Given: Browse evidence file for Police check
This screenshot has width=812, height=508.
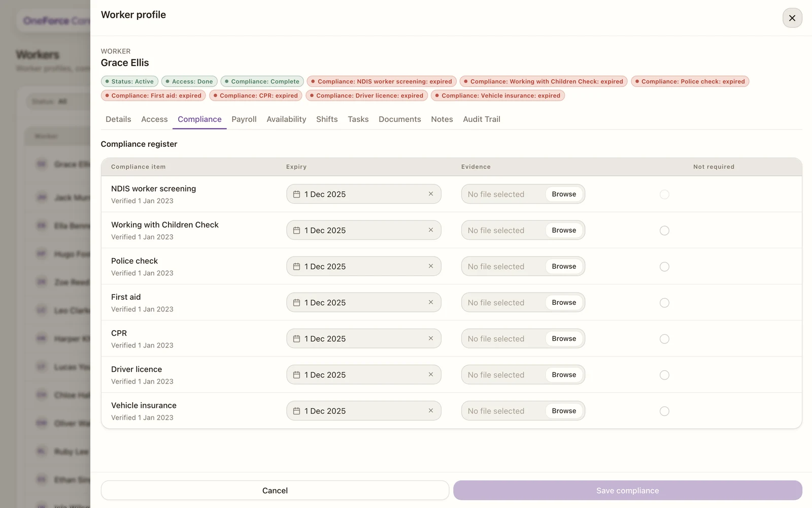Looking at the screenshot, I should [x=564, y=266].
